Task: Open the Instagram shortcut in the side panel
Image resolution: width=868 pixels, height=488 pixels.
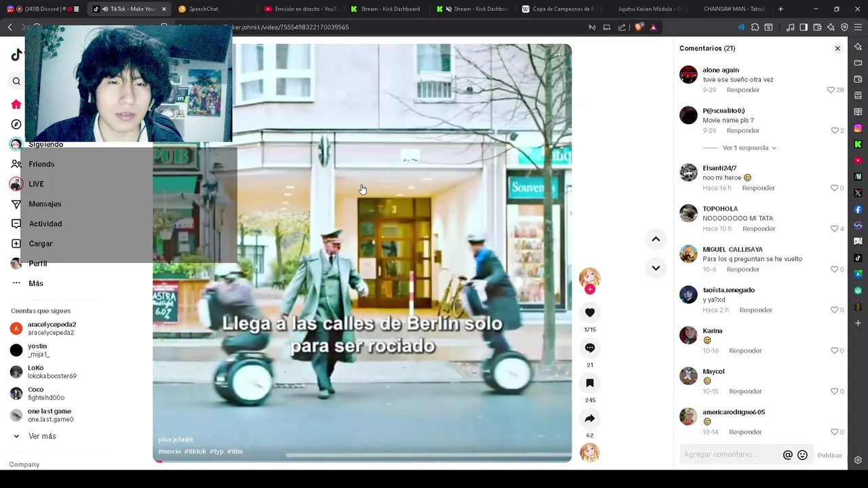Action: click(x=858, y=128)
